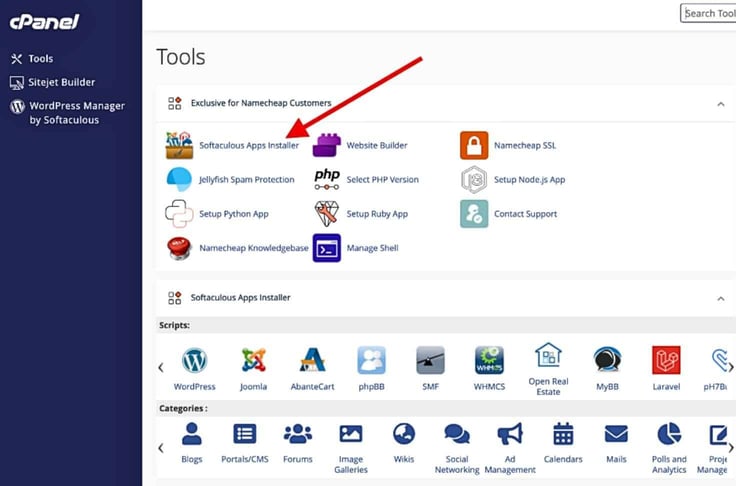Select the Joomla script icon
Screen dimensions: 736x486
pos(253,360)
